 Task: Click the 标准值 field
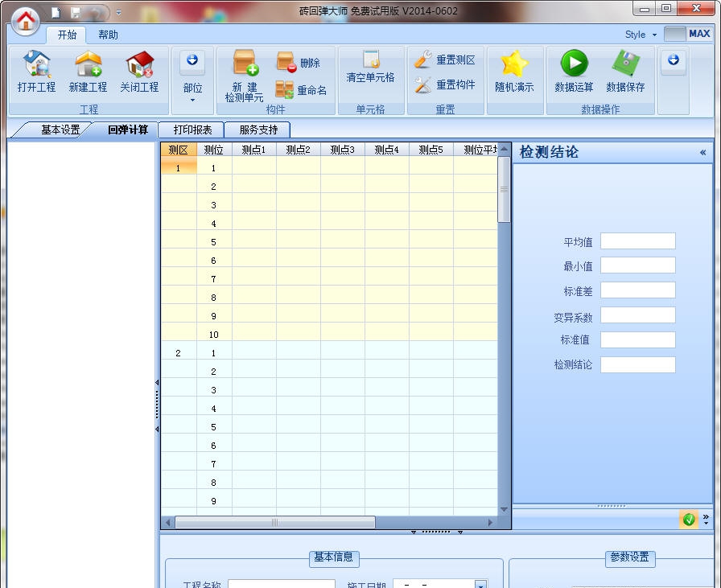click(638, 340)
